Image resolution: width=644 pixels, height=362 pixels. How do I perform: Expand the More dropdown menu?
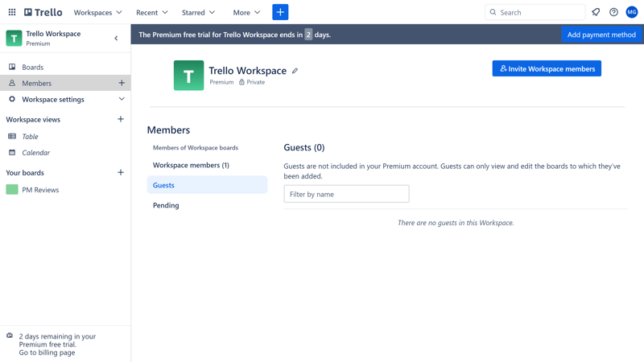tap(246, 12)
